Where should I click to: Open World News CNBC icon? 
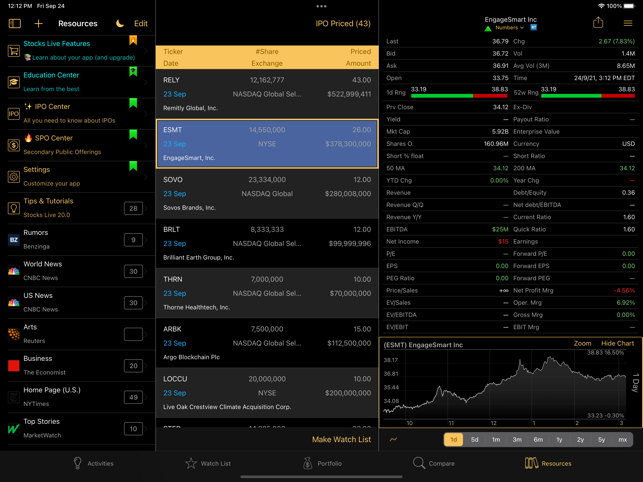click(x=14, y=271)
